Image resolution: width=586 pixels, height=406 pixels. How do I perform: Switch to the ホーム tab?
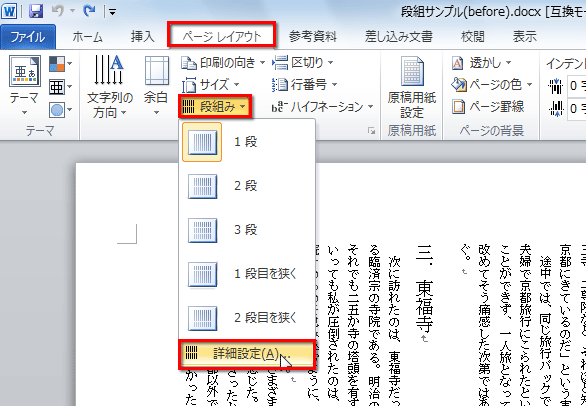click(x=87, y=37)
